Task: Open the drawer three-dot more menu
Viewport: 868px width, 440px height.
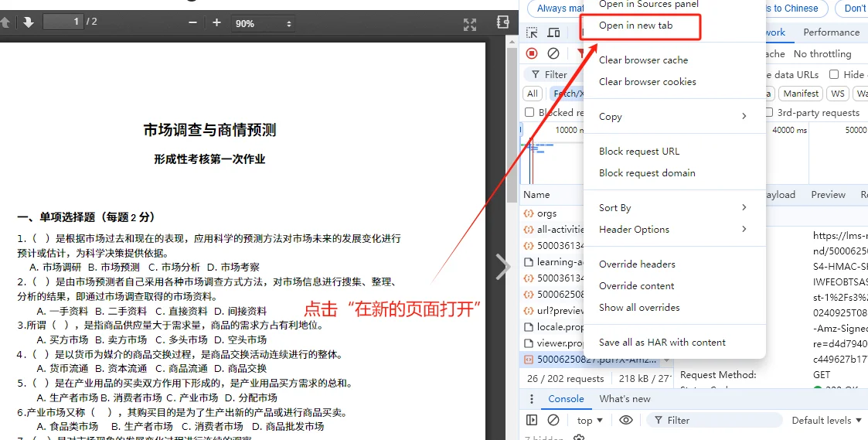Action: click(532, 399)
